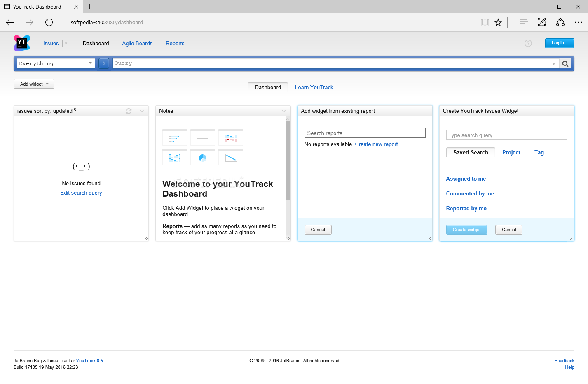Open the YouTrack 6.5 footer link
Image resolution: width=588 pixels, height=384 pixels.
tap(89, 361)
